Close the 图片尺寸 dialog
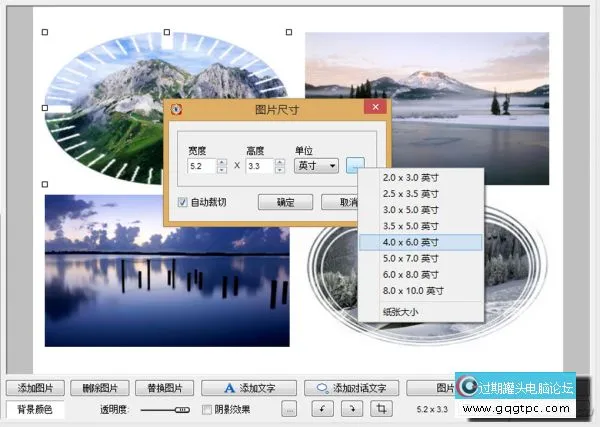 (x=375, y=107)
